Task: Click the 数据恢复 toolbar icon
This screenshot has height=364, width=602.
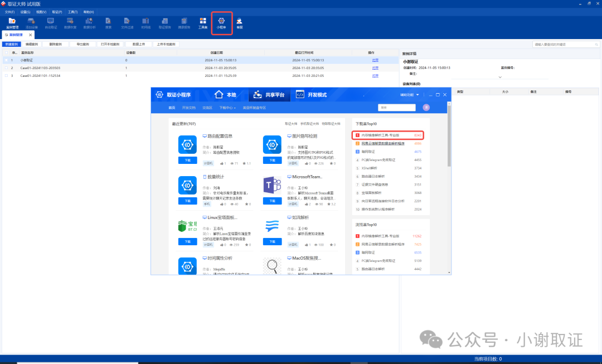Action: click(70, 23)
